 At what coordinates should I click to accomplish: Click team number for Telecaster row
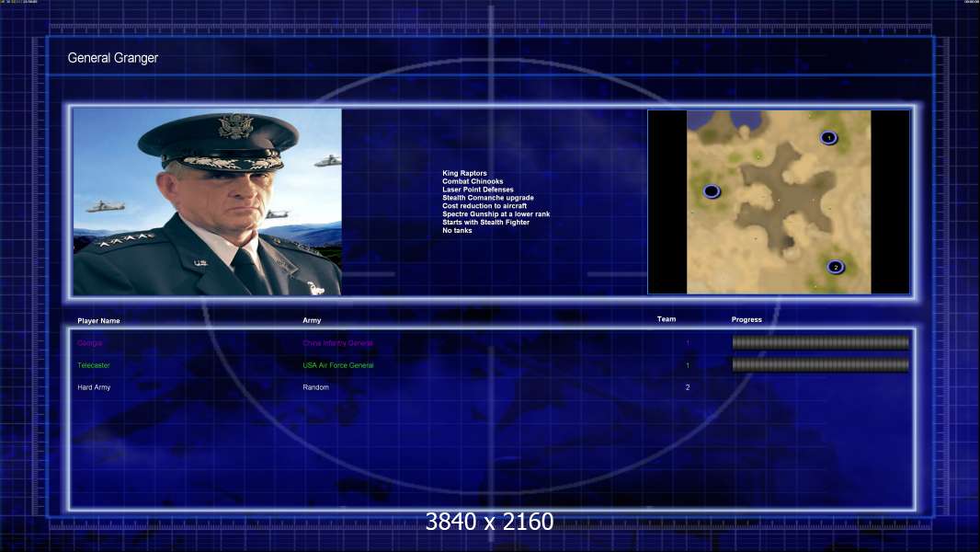[688, 366]
